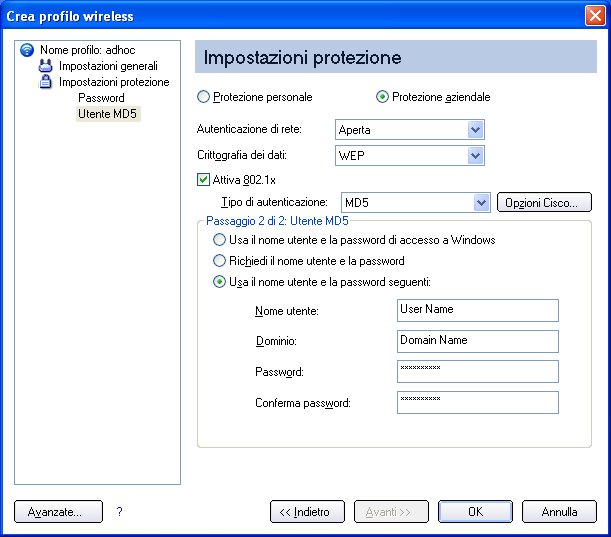Image resolution: width=611 pixels, height=537 pixels.
Task: Click the Opzioni Cisco button
Action: click(x=544, y=203)
